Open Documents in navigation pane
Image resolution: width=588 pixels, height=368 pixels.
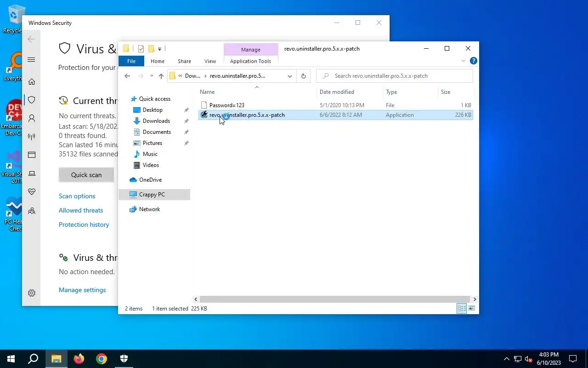click(157, 132)
